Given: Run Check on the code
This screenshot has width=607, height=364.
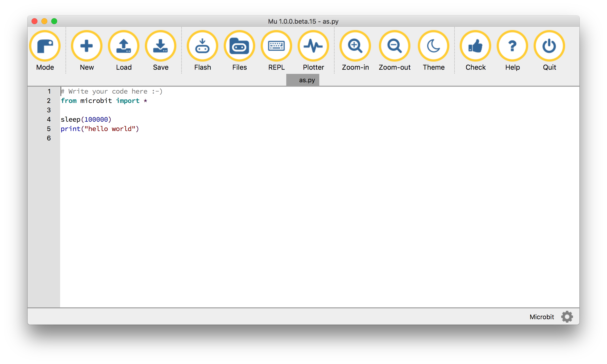Looking at the screenshot, I should (x=475, y=46).
